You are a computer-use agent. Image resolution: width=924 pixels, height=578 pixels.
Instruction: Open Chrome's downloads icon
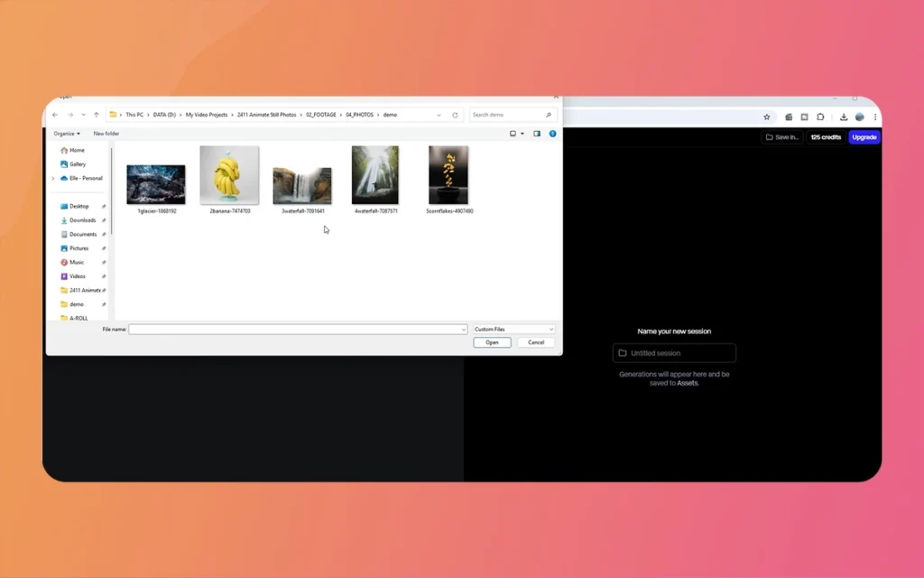click(843, 117)
